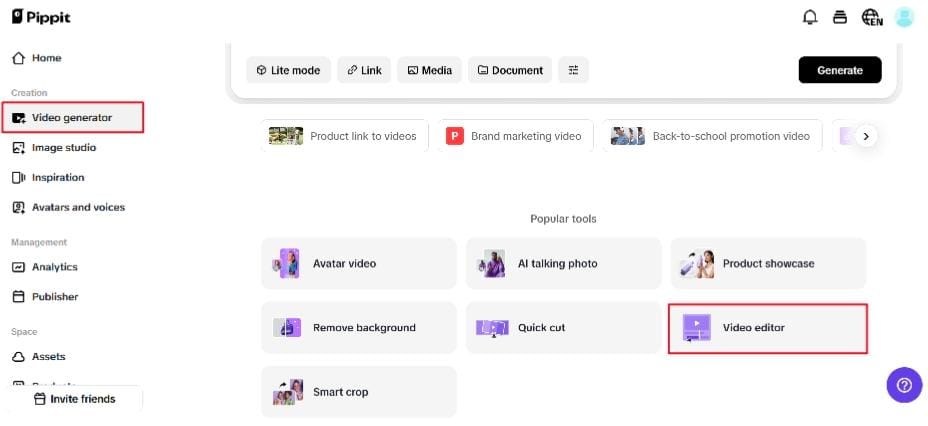Select Video generator in the sidebar
928x426 pixels.
tap(72, 117)
